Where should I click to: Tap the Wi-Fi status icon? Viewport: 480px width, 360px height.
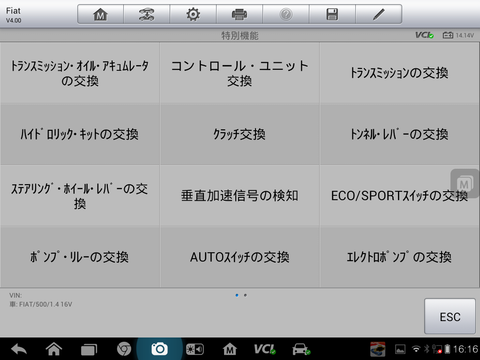point(416,349)
